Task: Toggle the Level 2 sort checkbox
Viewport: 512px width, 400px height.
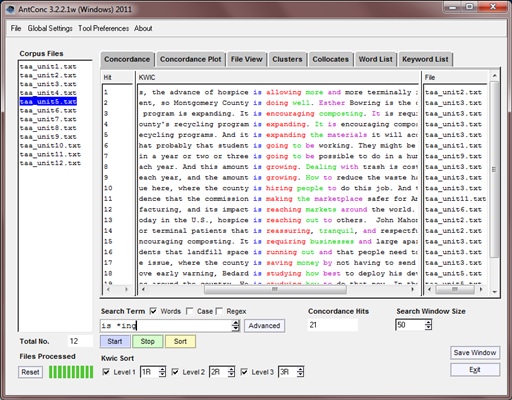Action: 175,372
